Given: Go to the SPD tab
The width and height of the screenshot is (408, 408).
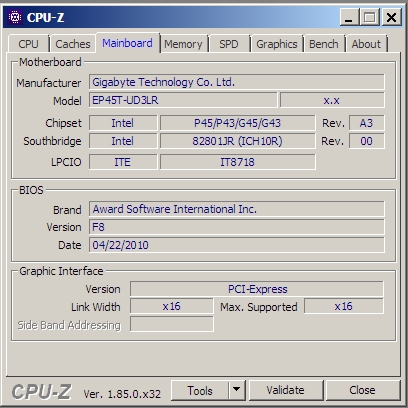Looking at the screenshot, I should pyautogui.click(x=229, y=44).
